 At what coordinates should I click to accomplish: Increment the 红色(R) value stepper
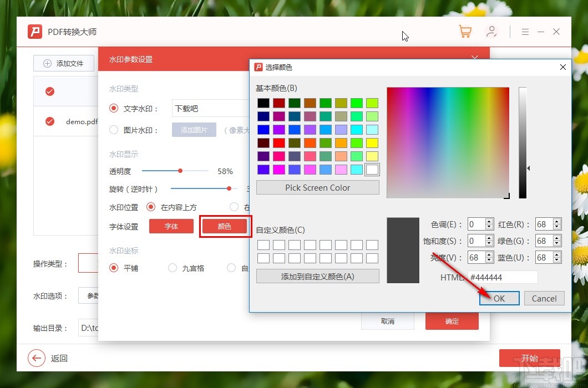point(556,221)
